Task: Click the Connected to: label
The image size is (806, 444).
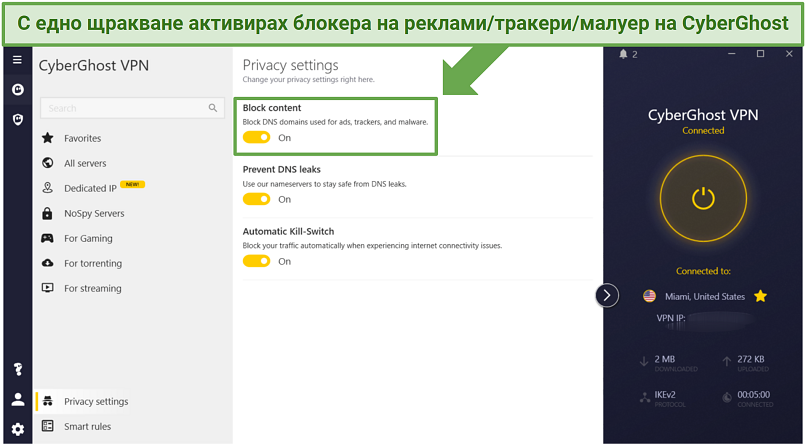Action: [703, 271]
